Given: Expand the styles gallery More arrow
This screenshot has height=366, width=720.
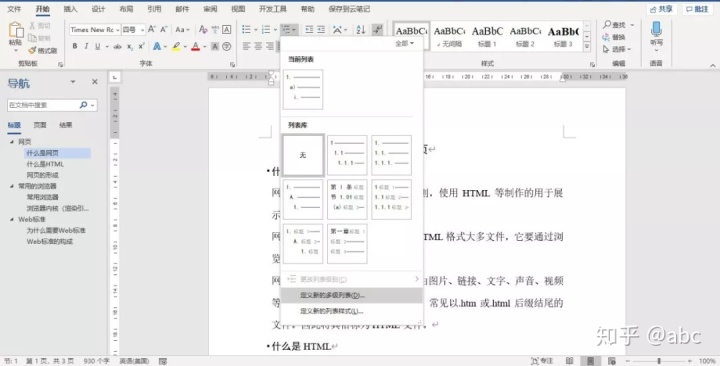Looking at the screenshot, I should (x=587, y=46).
